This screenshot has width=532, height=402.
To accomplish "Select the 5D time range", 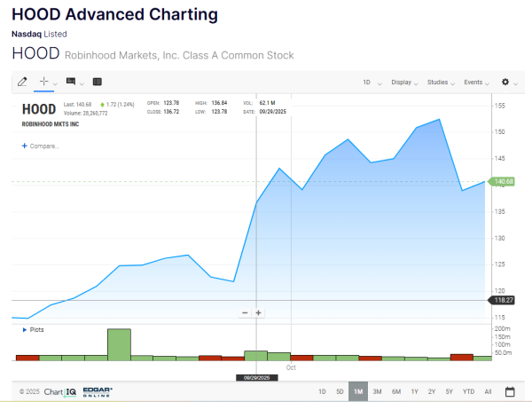I will (340, 391).
